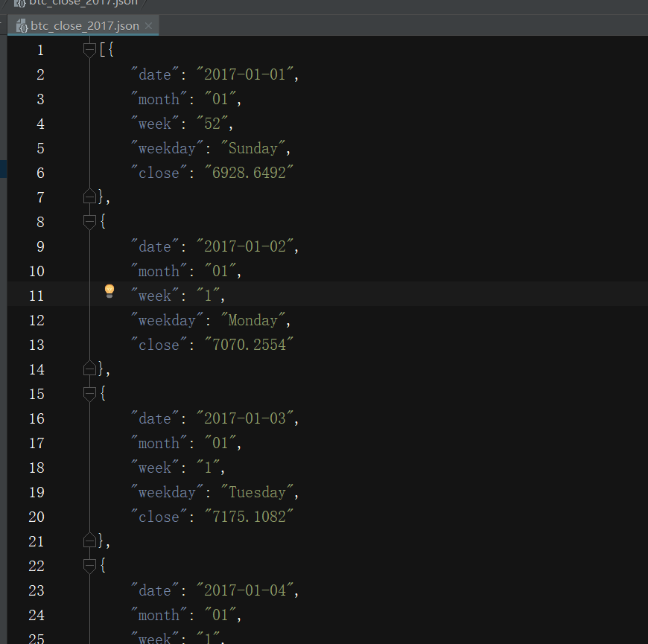Click the "close" key on line 6
Image resolution: width=648 pixels, height=644 pixels.
tap(159, 173)
